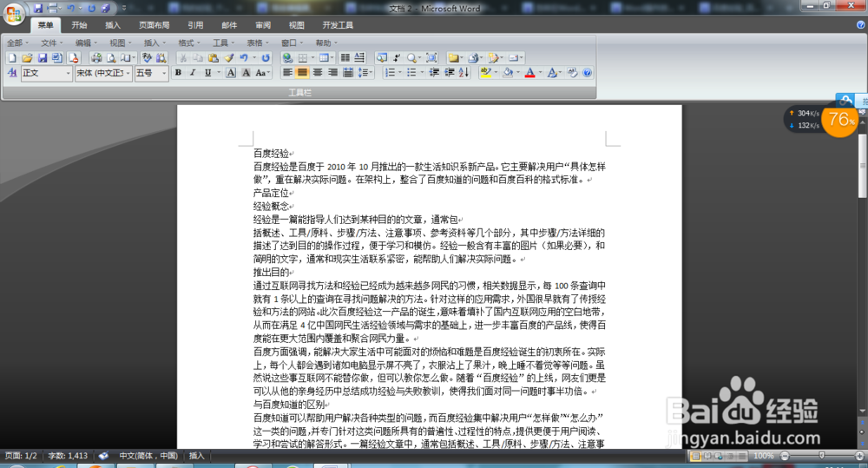The image size is (868, 468).
Task: Open the 帮助 classic menu
Action: [326, 43]
